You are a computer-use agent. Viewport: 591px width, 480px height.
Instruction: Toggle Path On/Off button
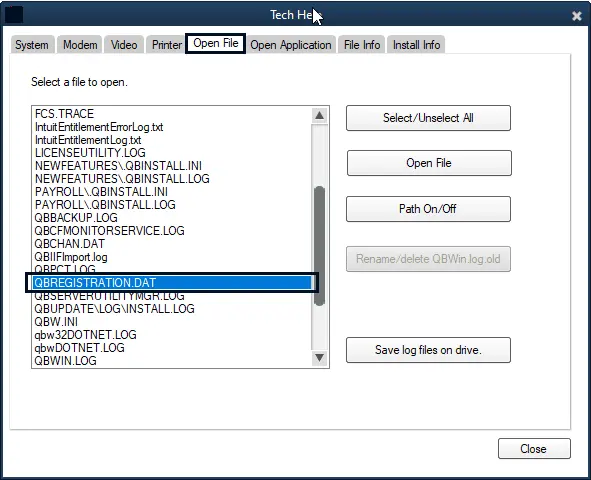click(x=429, y=209)
